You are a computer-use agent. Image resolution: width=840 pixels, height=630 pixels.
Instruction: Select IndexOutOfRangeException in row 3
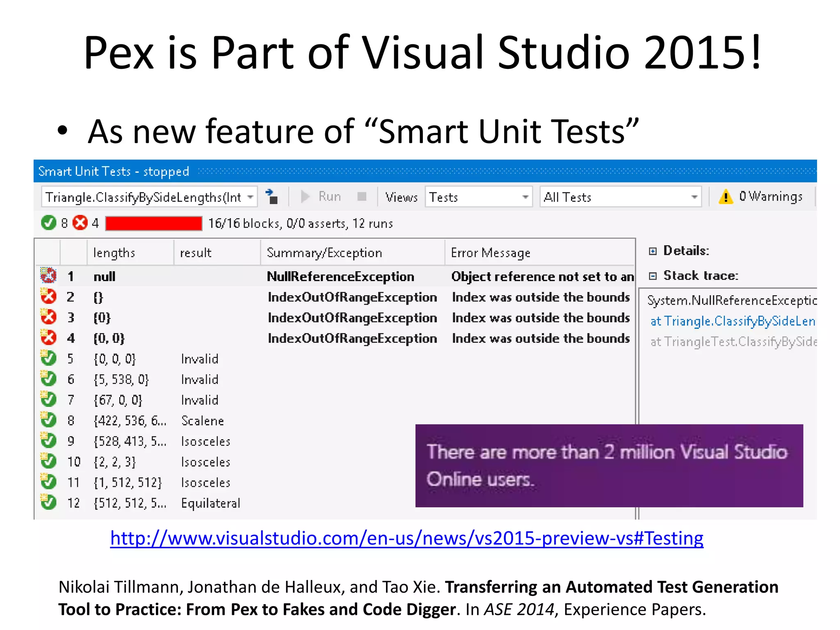[x=352, y=317]
